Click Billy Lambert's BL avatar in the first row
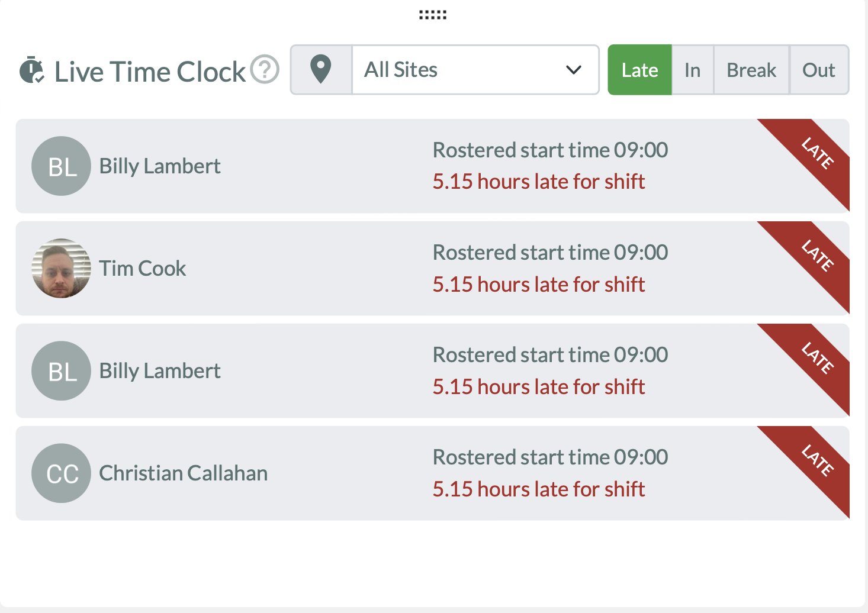The height and width of the screenshot is (613, 868). click(61, 166)
